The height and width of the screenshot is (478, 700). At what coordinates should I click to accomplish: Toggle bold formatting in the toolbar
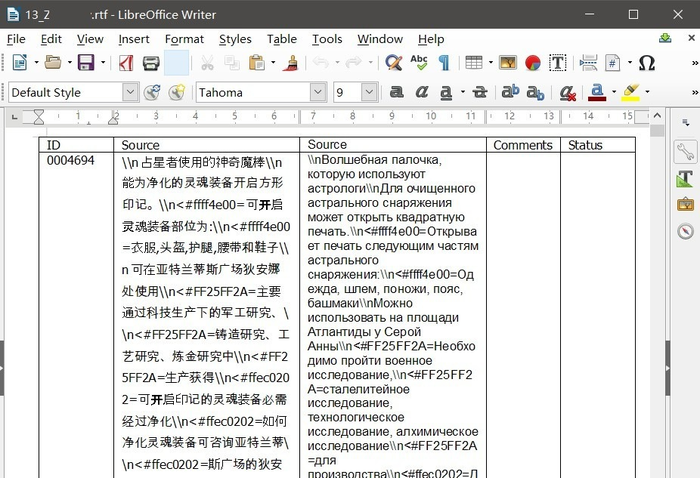click(396, 92)
